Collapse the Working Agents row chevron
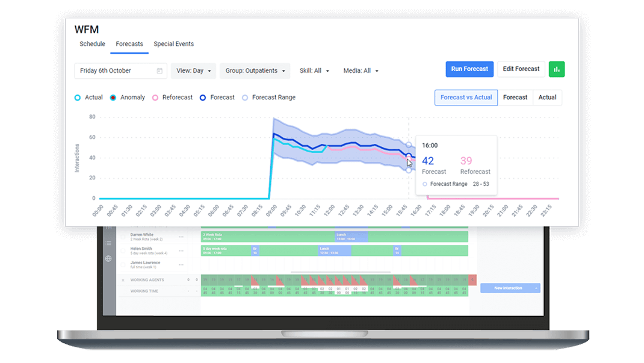The width and height of the screenshot is (644, 363). (x=123, y=280)
